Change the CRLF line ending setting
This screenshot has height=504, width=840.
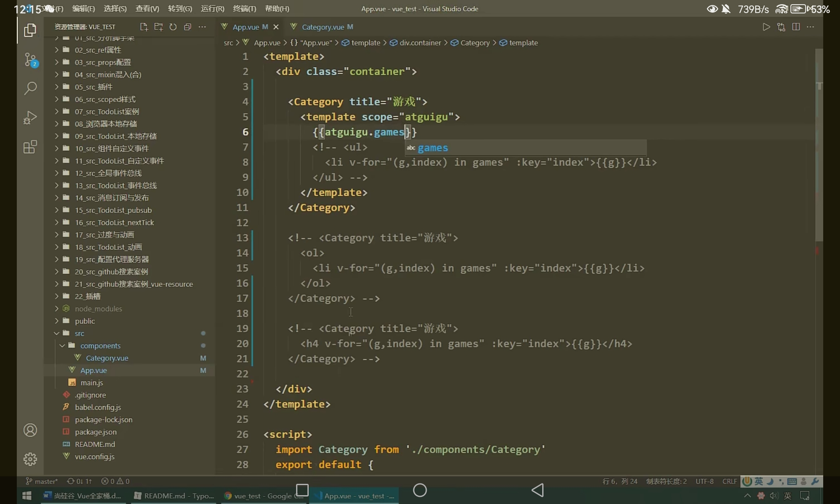(x=730, y=481)
